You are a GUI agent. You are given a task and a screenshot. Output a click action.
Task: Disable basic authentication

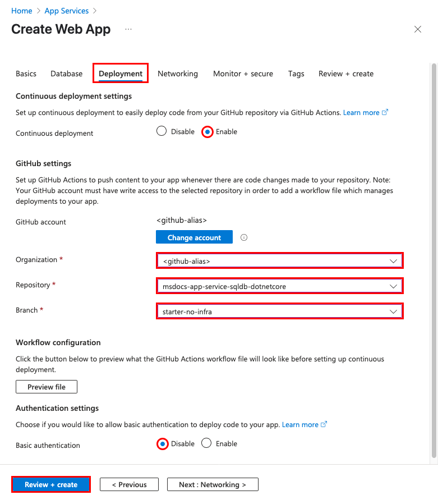(x=162, y=443)
